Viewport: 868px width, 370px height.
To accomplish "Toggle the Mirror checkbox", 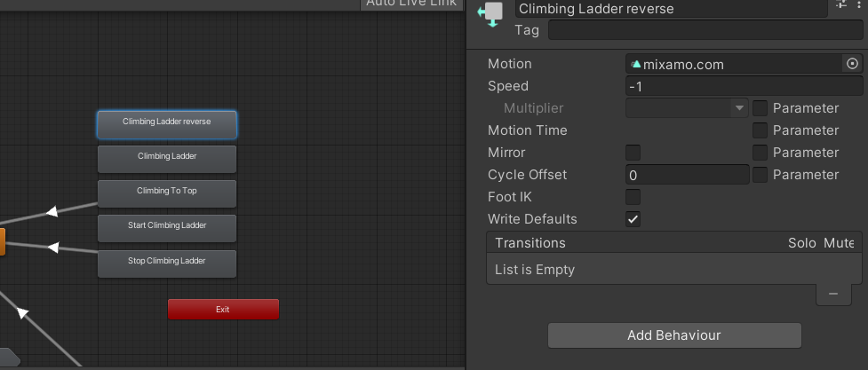I will [x=633, y=153].
